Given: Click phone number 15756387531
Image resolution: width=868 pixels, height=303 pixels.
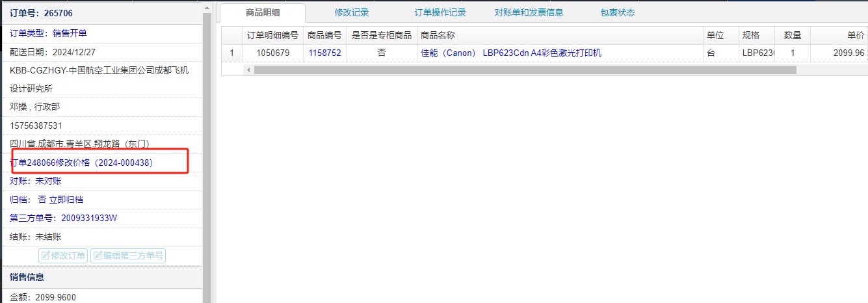Looking at the screenshot, I should 36,125.
